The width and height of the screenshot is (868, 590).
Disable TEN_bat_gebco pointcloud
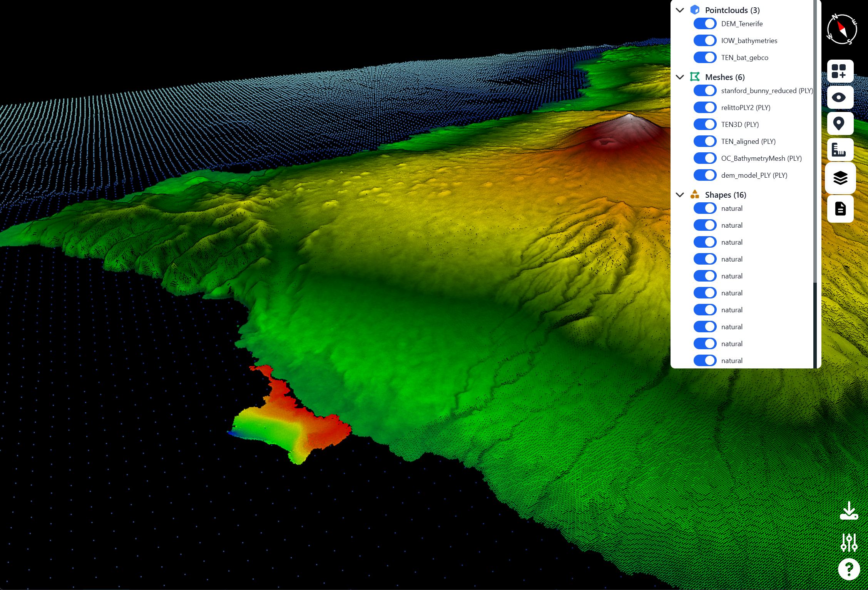point(705,58)
